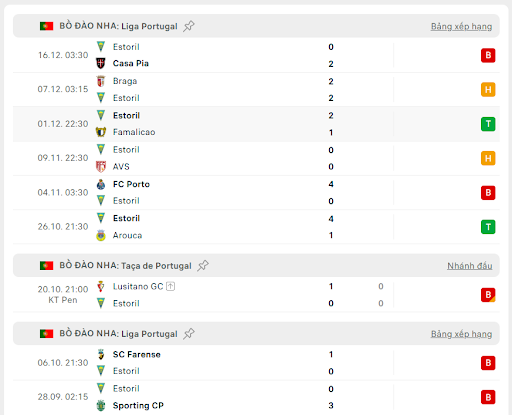
Task: Open the SC Farense vs Estoril match
Action: coord(256,363)
